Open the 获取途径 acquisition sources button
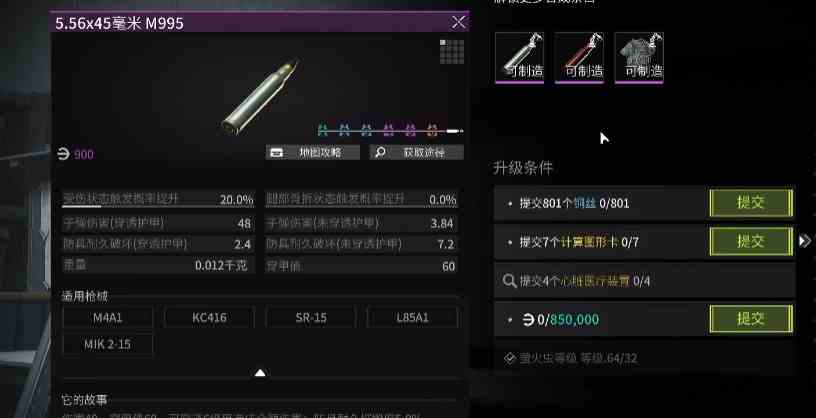Image resolution: width=816 pixels, height=418 pixels. (416, 153)
